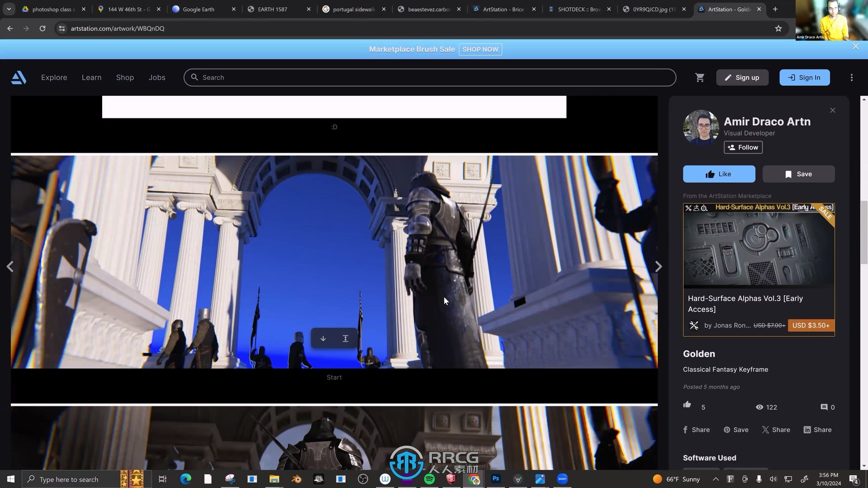Open Amir Draco Artn profile avatar
868x488 pixels.
[x=701, y=128]
